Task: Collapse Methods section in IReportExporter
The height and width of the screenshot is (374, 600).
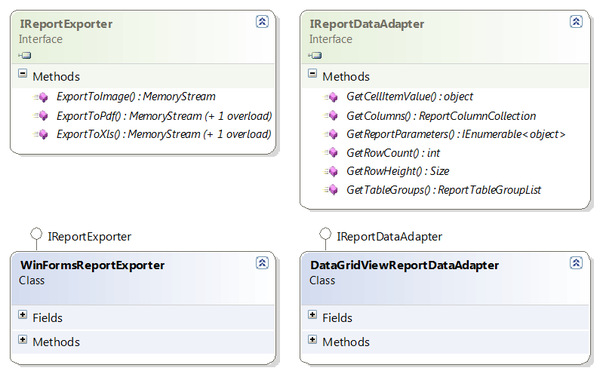Action: click(x=23, y=73)
